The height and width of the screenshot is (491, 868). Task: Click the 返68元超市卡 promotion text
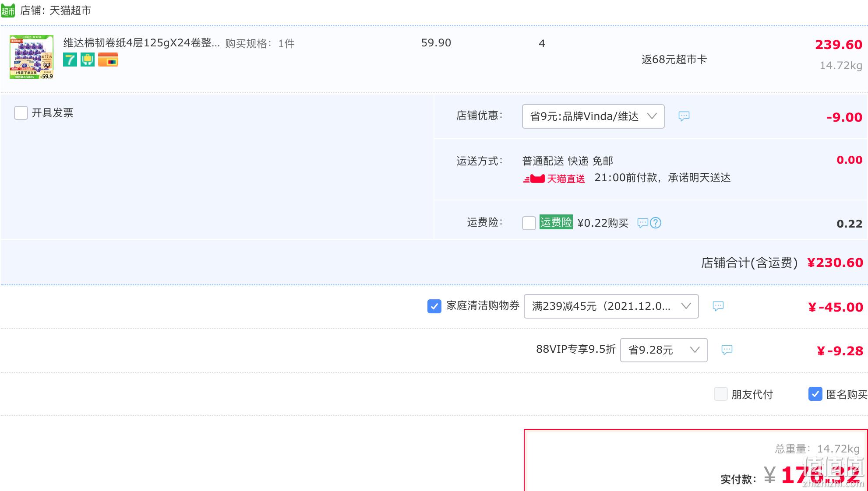tap(674, 60)
